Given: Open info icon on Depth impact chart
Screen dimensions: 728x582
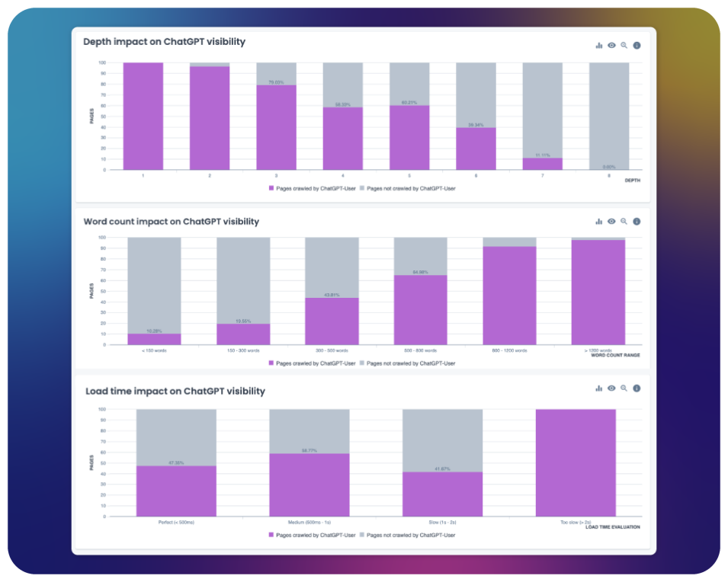Looking at the screenshot, I should (x=637, y=46).
